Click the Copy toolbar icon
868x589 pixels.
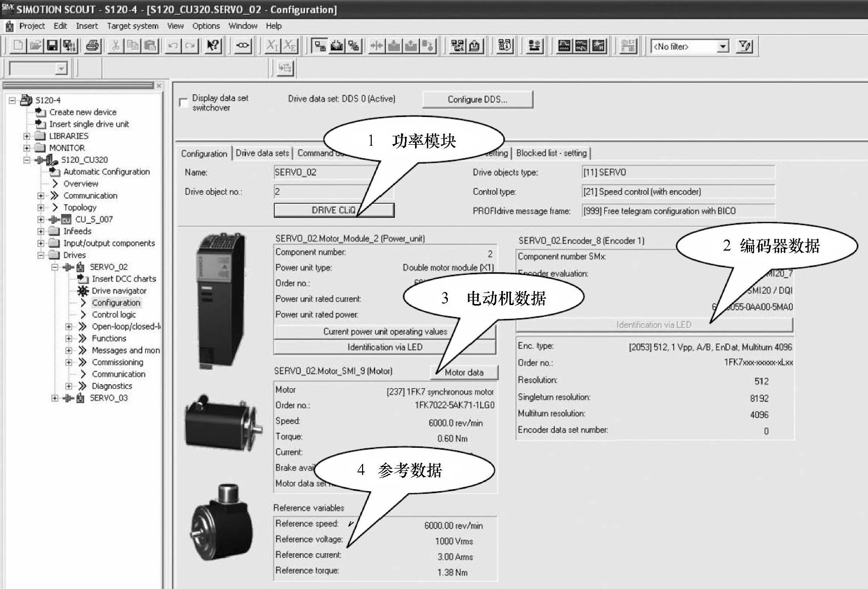click(133, 46)
